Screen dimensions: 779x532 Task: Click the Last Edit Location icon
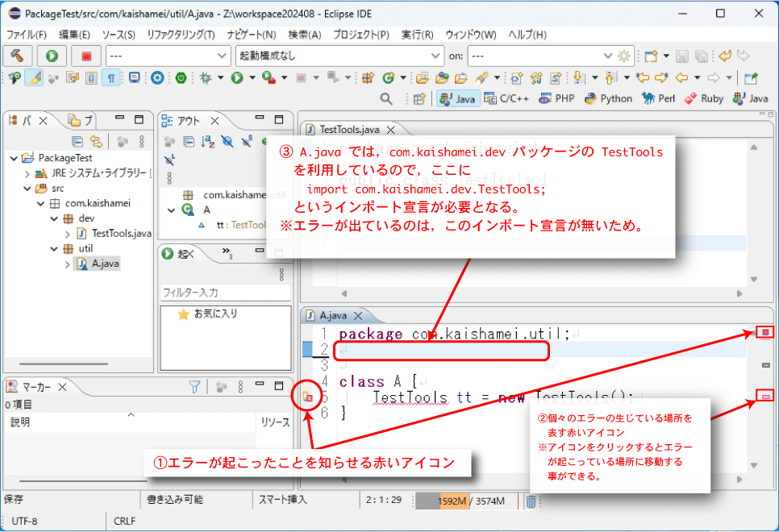point(643,77)
